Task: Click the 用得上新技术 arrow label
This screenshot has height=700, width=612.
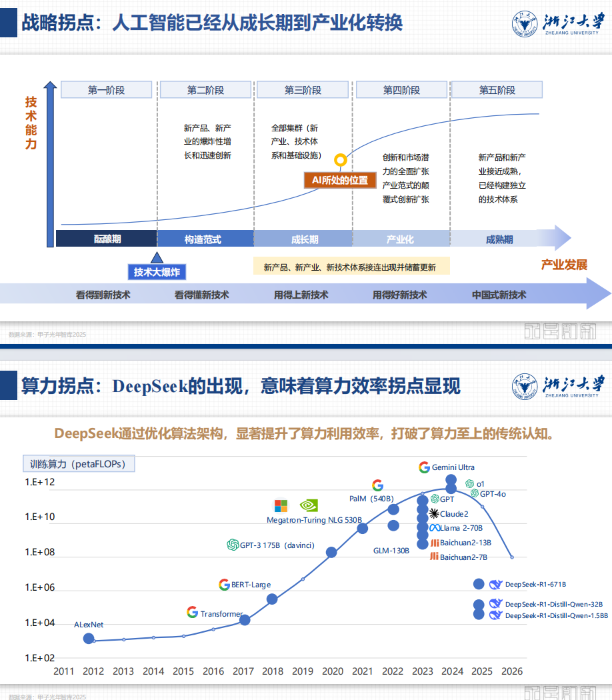Action: pyautogui.click(x=301, y=295)
